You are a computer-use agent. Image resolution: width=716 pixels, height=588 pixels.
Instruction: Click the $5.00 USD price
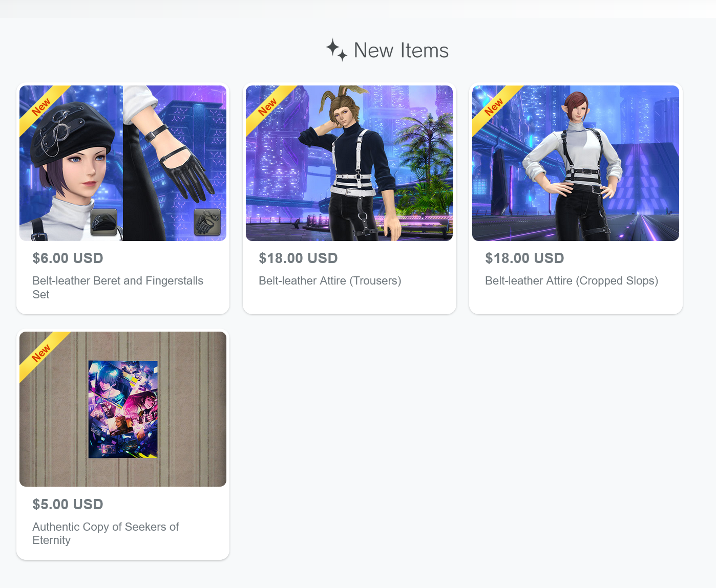coord(68,505)
